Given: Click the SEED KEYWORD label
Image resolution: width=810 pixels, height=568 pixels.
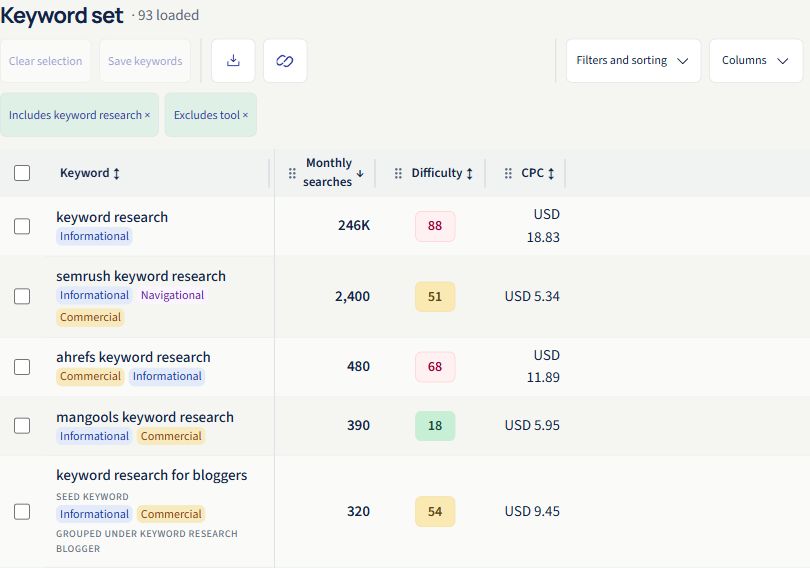Looking at the screenshot, I should point(92,497).
